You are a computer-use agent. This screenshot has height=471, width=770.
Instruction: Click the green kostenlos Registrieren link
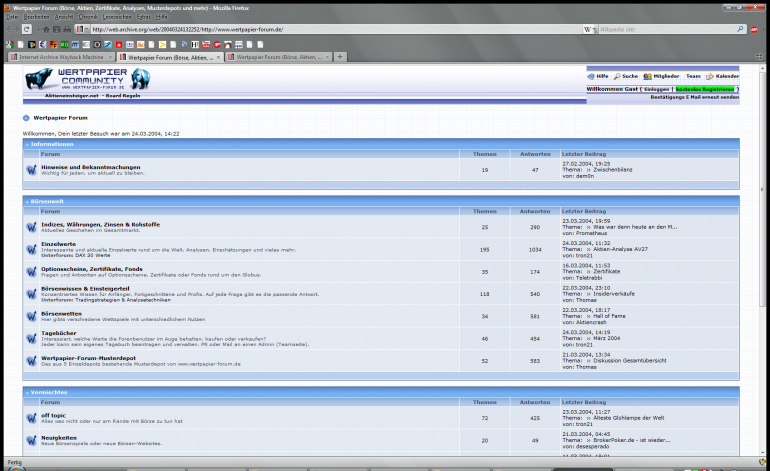705,89
